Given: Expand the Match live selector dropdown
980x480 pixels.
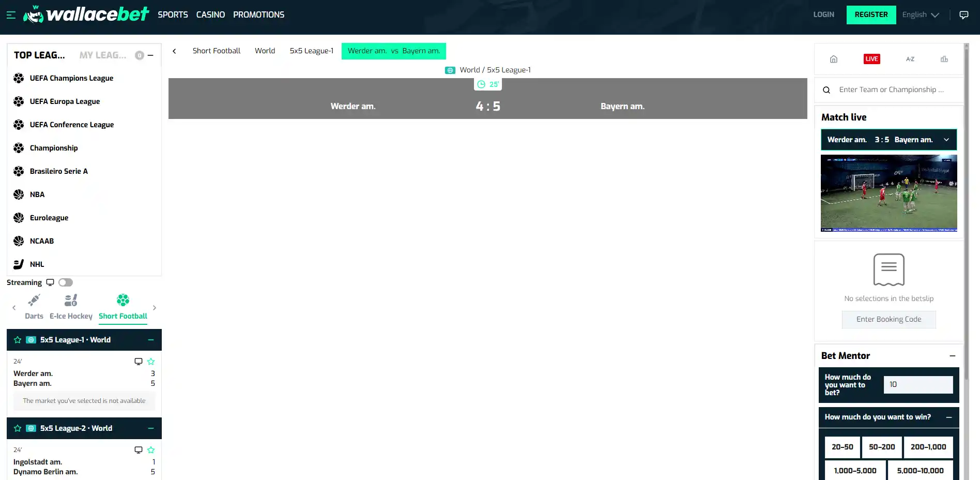Looking at the screenshot, I should click(946, 140).
